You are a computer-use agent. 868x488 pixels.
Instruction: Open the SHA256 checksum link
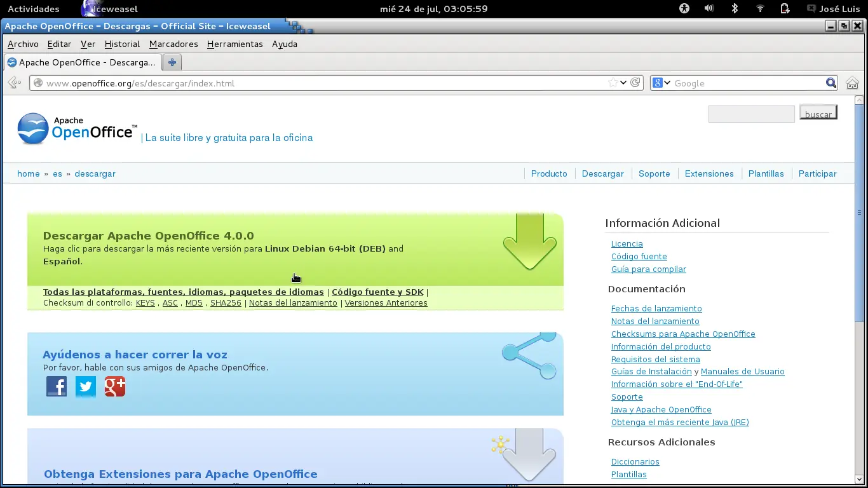226,303
